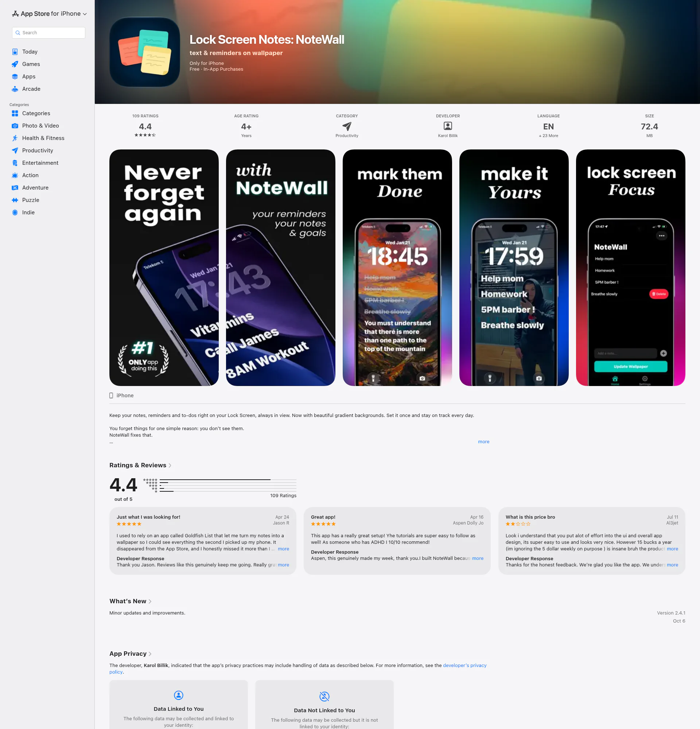Select the Indie category icon
The image size is (700, 729).
(15, 213)
